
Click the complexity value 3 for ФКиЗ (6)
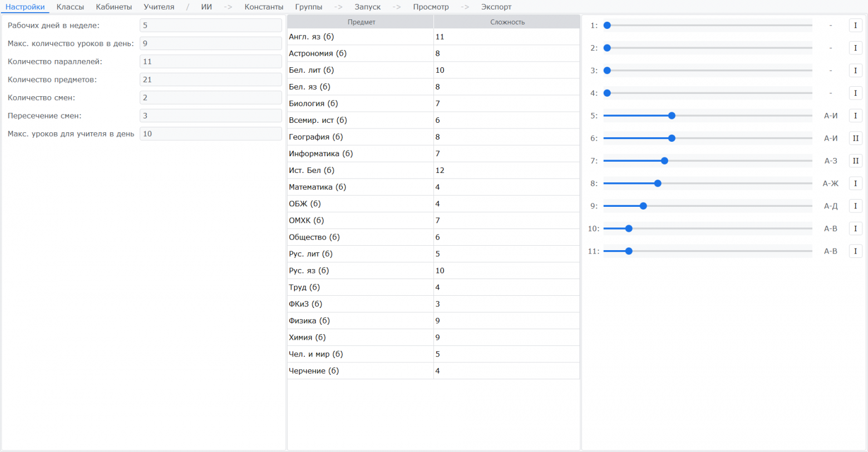click(507, 304)
